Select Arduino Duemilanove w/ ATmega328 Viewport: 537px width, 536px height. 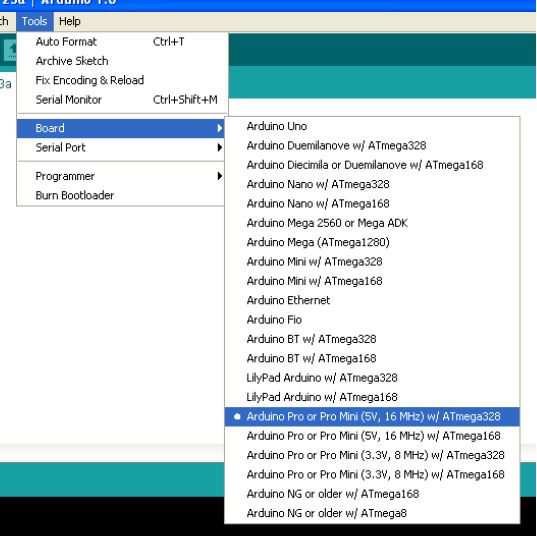[x=372, y=146]
